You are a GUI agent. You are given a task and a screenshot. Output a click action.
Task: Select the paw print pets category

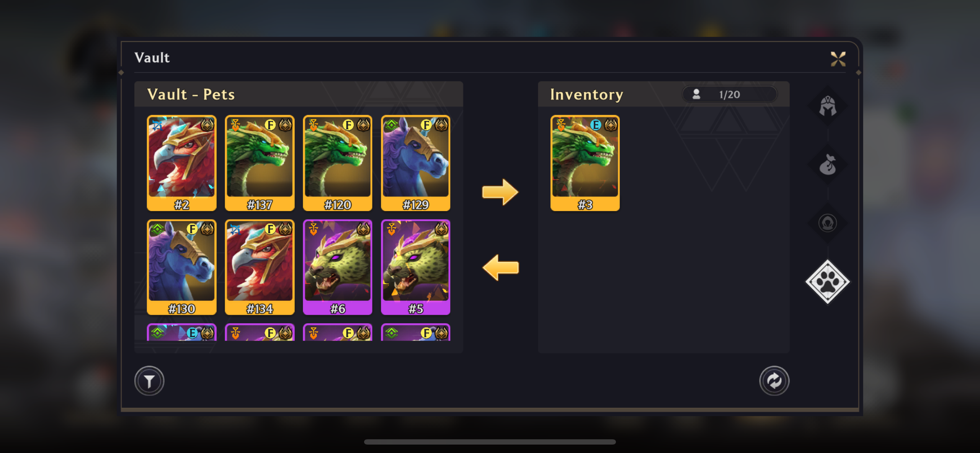pos(828,282)
